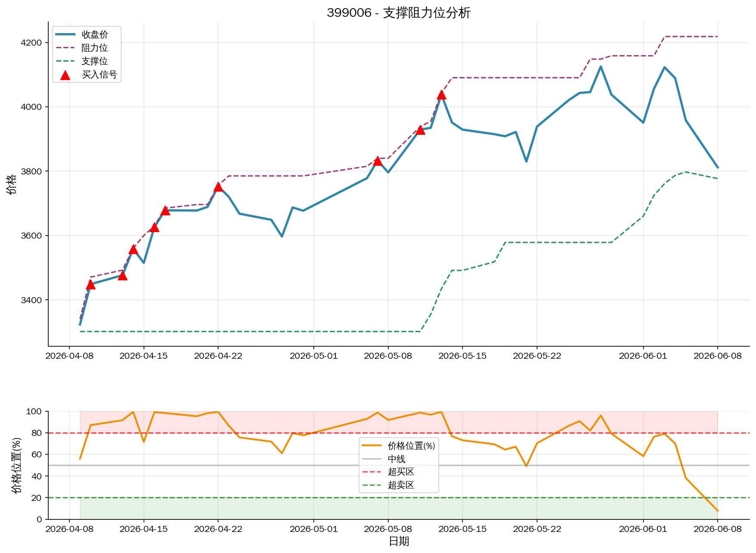The height and width of the screenshot is (553, 756).
Task: Select the 中线 legend entry
Action: pos(384,459)
